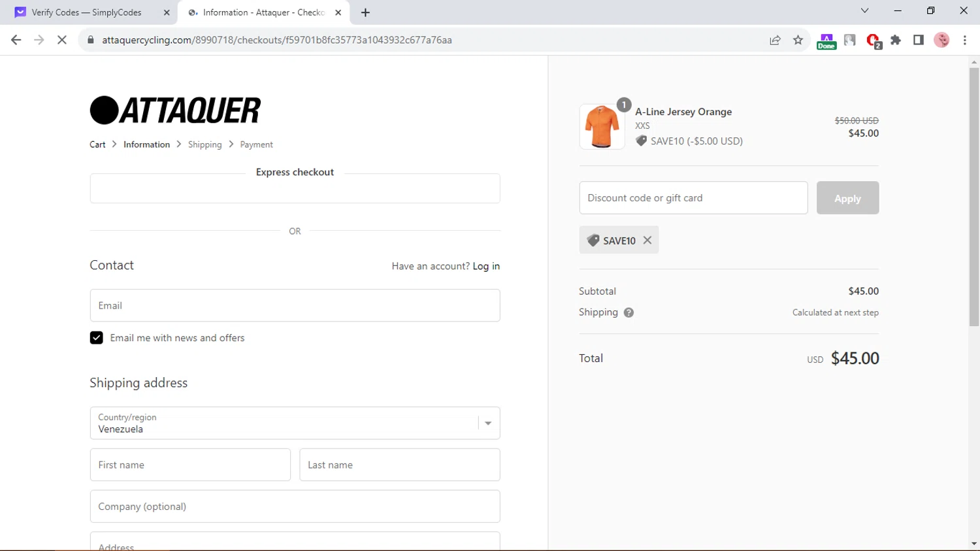Open the tab search chevron
Viewport: 980px width, 551px height.
pyautogui.click(x=864, y=10)
